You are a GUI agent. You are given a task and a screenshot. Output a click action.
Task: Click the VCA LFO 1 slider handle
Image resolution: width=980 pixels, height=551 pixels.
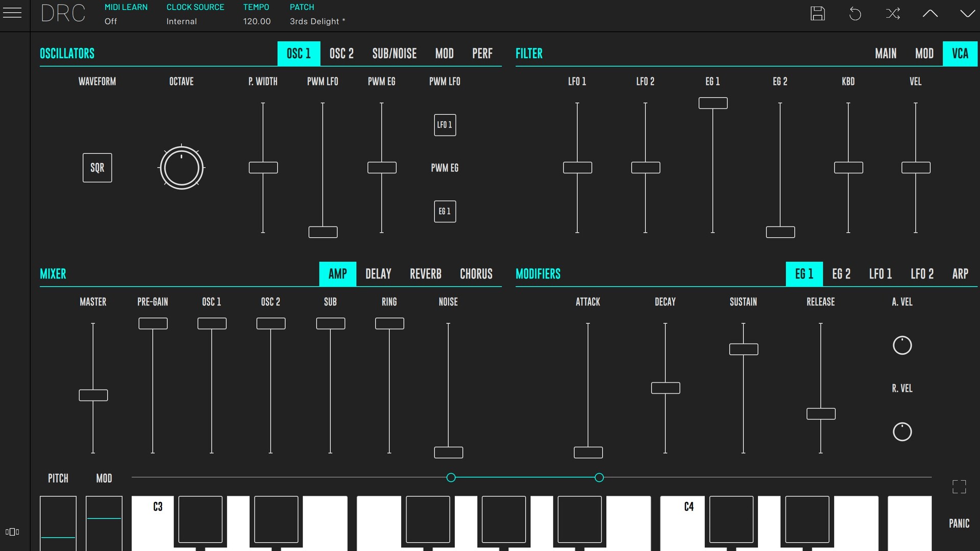pos(577,167)
